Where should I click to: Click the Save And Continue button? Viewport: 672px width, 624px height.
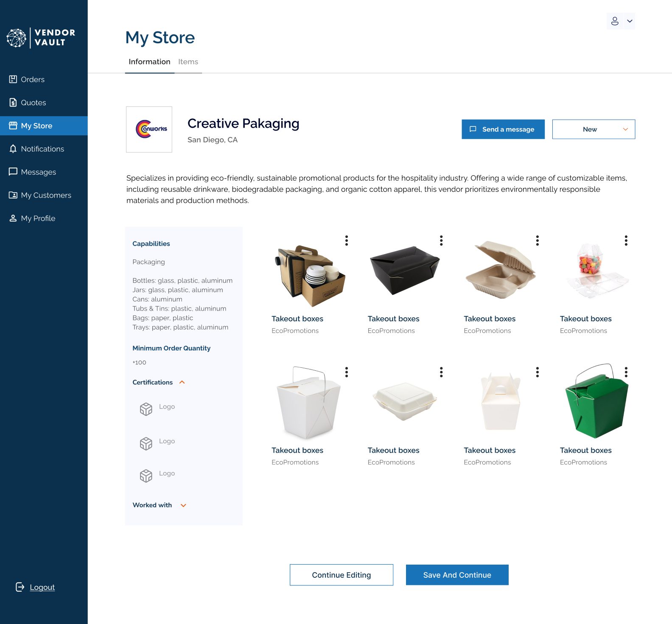(x=457, y=575)
